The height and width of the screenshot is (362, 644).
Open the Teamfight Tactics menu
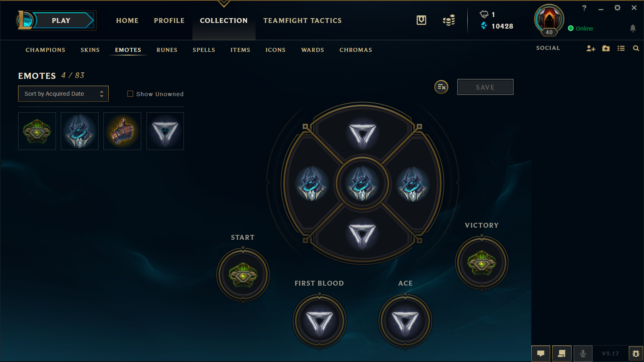(x=302, y=21)
